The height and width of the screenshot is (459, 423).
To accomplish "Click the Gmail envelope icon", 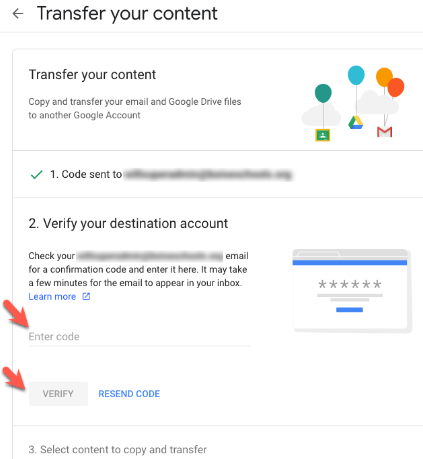I will [384, 132].
